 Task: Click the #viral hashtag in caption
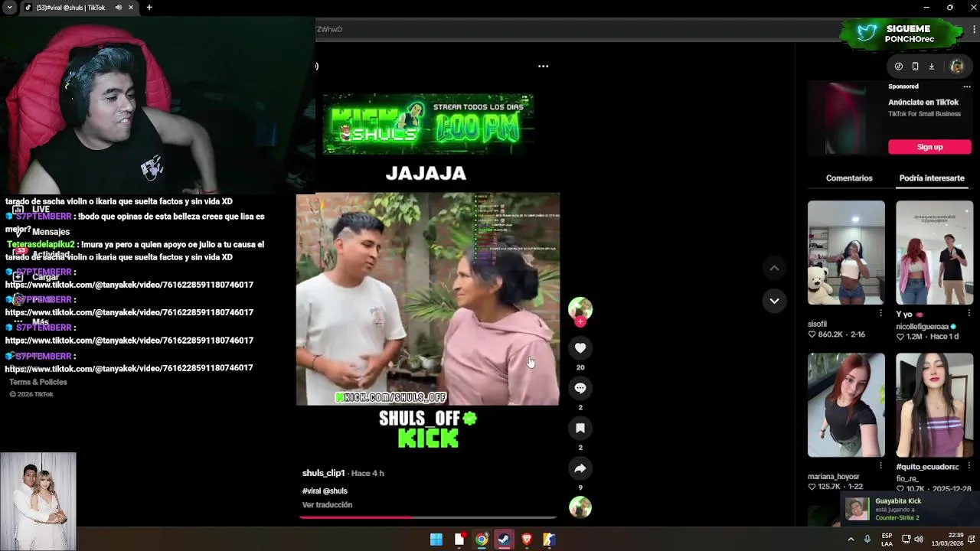pyautogui.click(x=312, y=491)
